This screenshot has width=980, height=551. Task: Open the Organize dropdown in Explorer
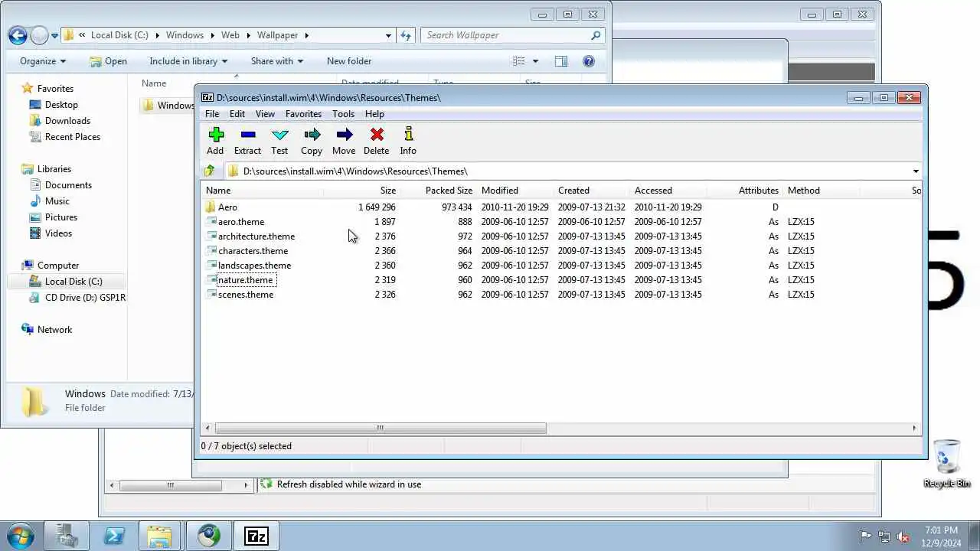tap(43, 61)
